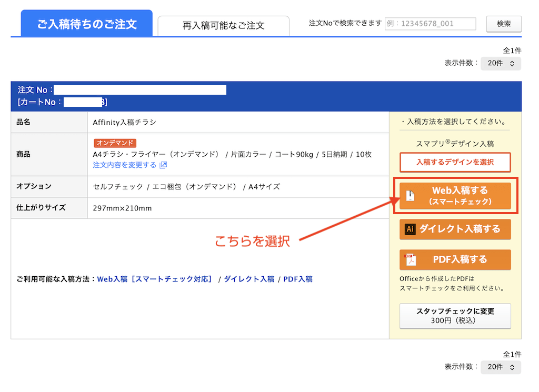Viewport: 539px width, 392px height.
Task: Click the PDF icon on PDF入稿する button
Action: 410,259
